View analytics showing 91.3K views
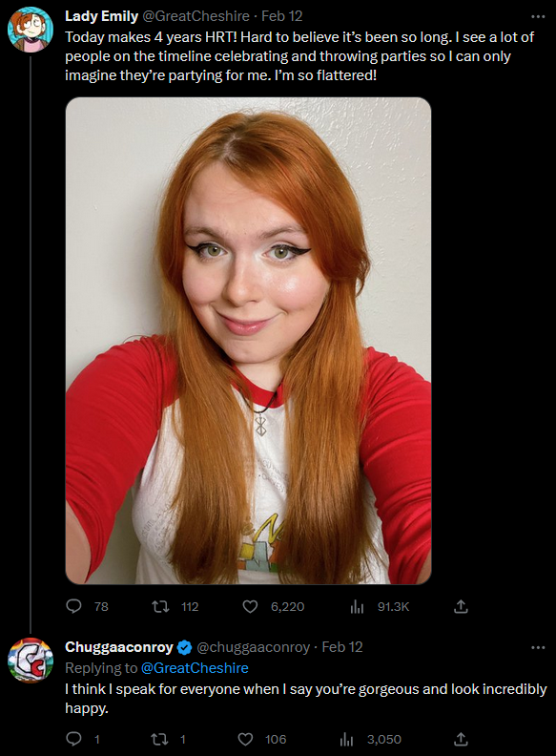The width and height of the screenshot is (556, 756). pos(357,606)
